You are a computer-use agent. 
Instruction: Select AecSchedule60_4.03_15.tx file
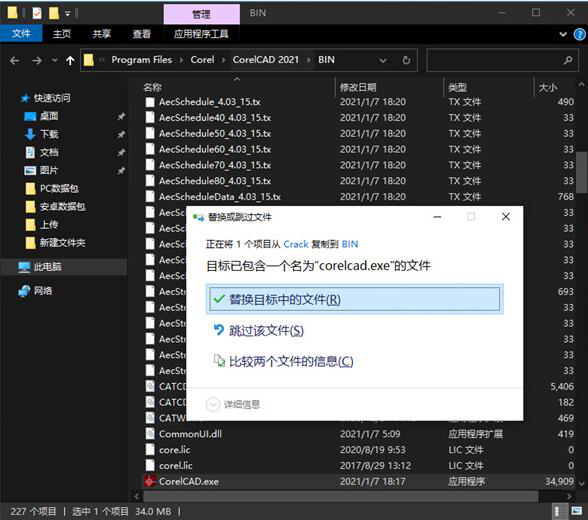(x=215, y=149)
